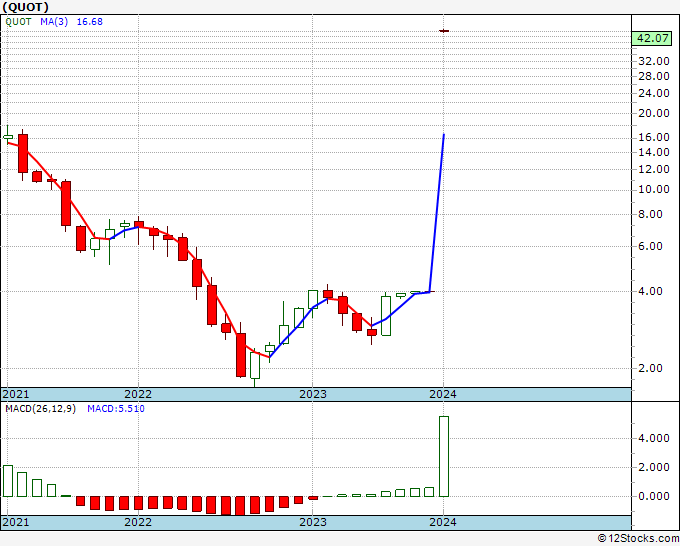Click the 2024 label on price timeline
Image resolution: width=680 pixels, height=546 pixels.
[443, 394]
